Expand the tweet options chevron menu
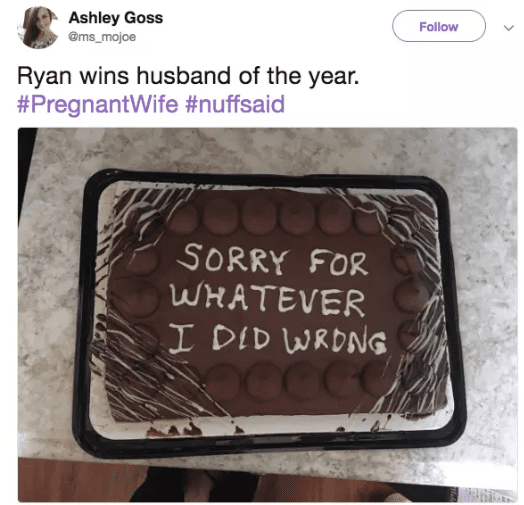 (508, 28)
